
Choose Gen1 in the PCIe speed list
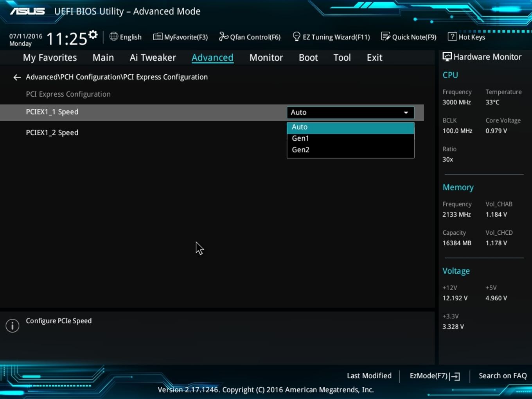pos(350,138)
